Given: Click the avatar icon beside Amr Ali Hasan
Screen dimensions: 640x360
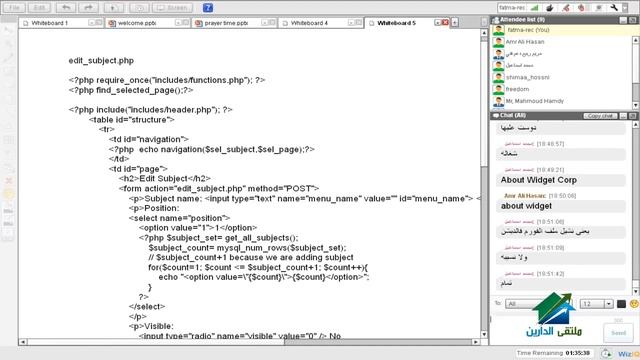Looking at the screenshot, I should tap(498, 42).
